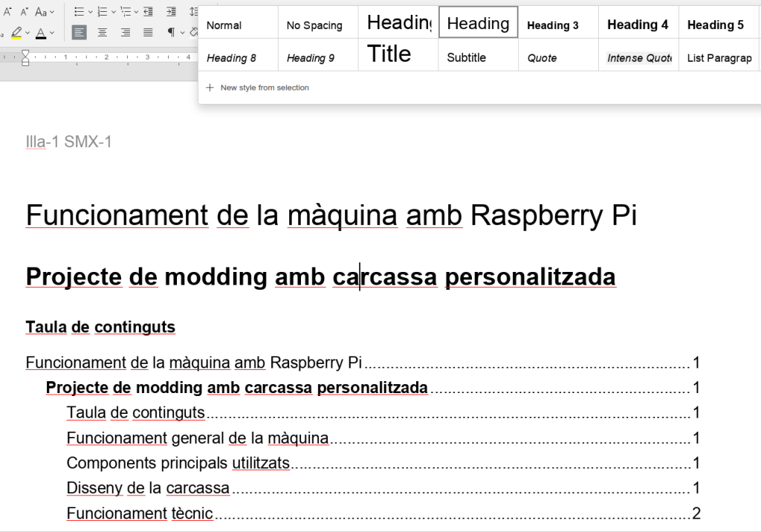Click New style from selection
761x532 pixels.
pos(265,88)
